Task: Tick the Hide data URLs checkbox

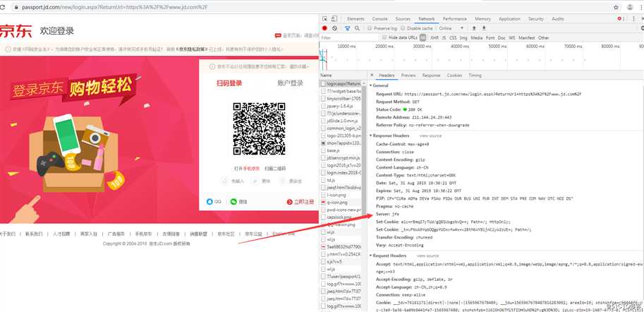Action: 384,37
